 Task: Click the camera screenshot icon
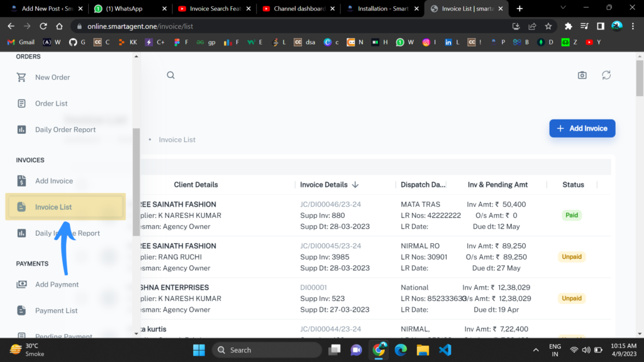582,75
